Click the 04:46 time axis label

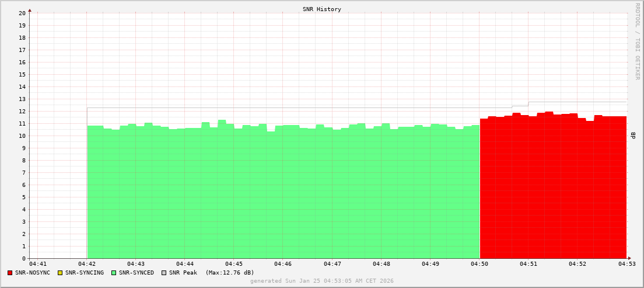pyautogui.click(x=283, y=265)
